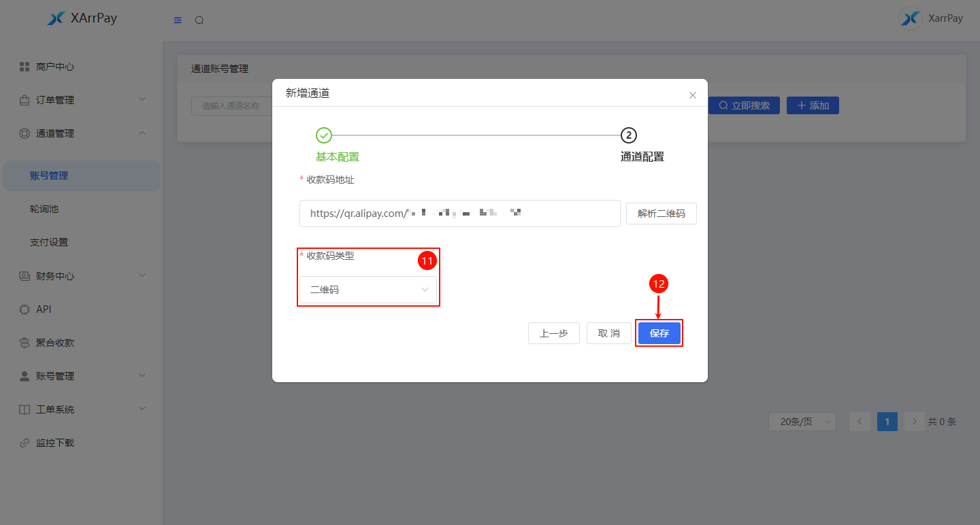The width and height of the screenshot is (980, 525).
Task: Select 轮询池 in the sidebar
Action: click(44, 209)
